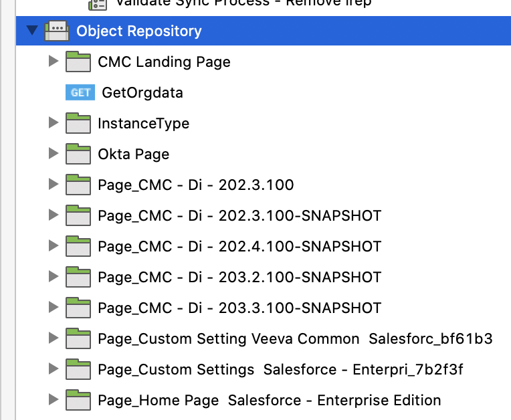The height and width of the screenshot is (420, 511).
Task: Expand the InstanceType folder arrow
Action: (x=54, y=123)
